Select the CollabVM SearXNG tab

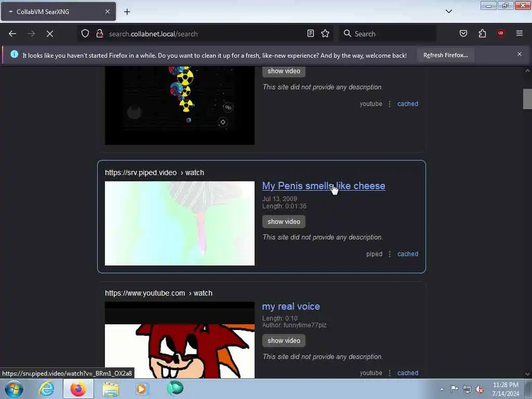[x=58, y=11]
